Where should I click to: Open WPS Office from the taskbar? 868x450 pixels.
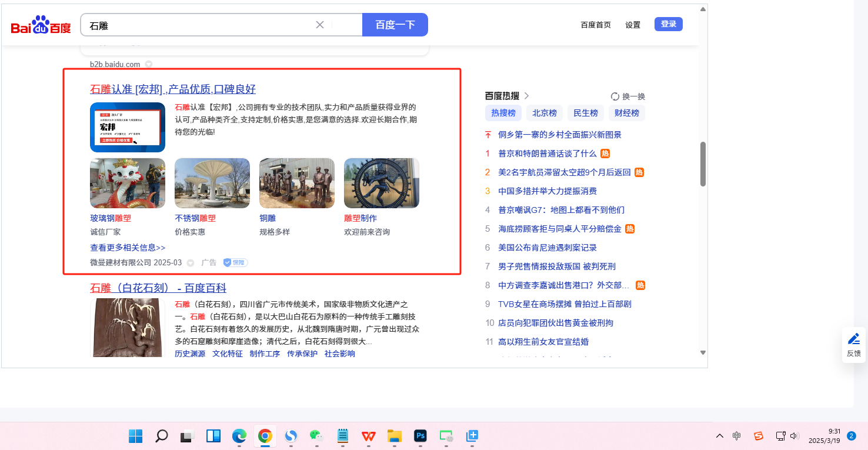(x=369, y=436)
